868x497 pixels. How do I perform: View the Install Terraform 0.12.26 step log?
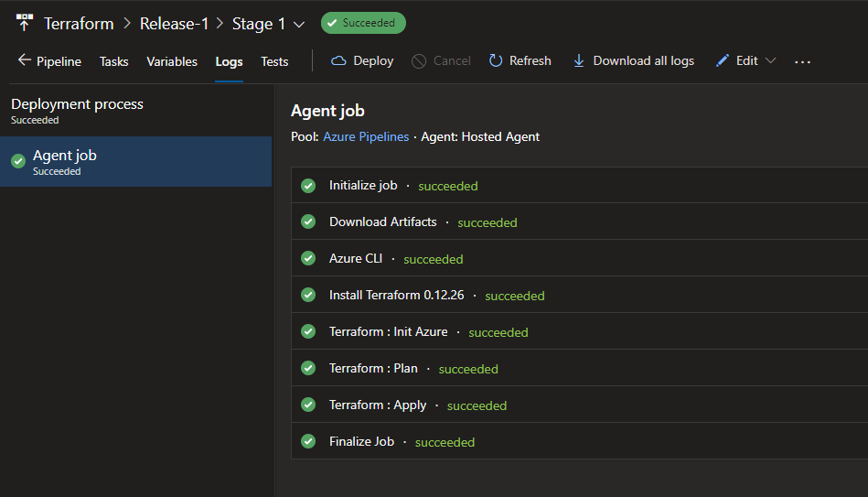coord(396,296)
